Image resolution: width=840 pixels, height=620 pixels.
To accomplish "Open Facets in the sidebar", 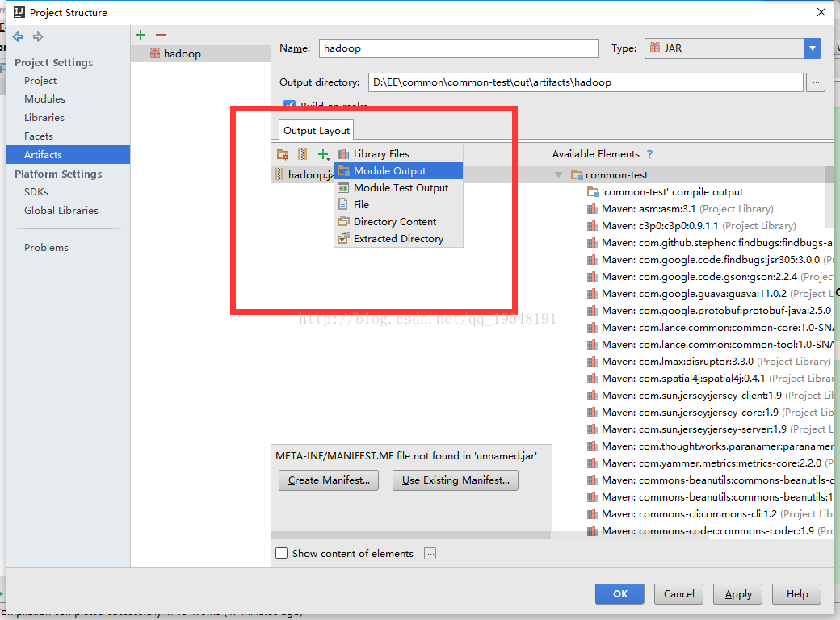I will point(39,136).
